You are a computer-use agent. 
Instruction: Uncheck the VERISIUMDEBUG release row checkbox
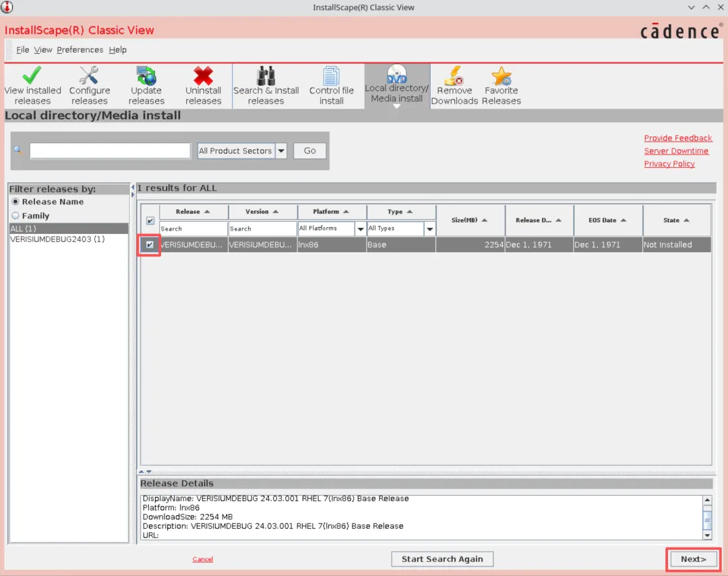pos(150,244)
